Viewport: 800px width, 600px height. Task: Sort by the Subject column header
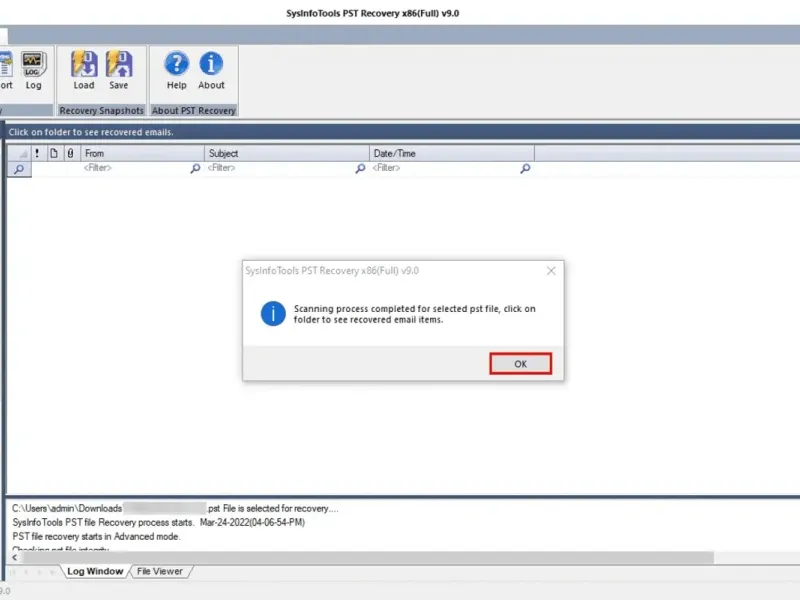pos(287,153)
